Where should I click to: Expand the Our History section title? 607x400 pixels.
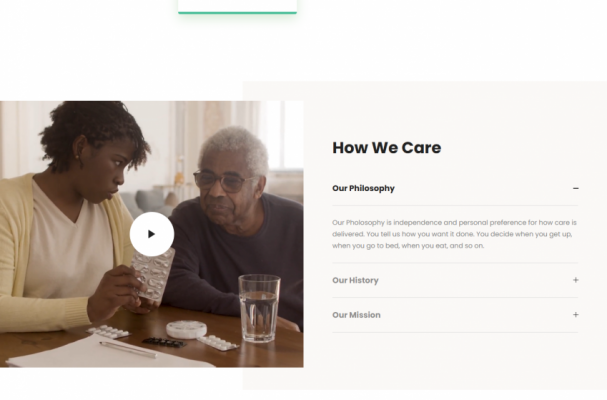point(355,280)
